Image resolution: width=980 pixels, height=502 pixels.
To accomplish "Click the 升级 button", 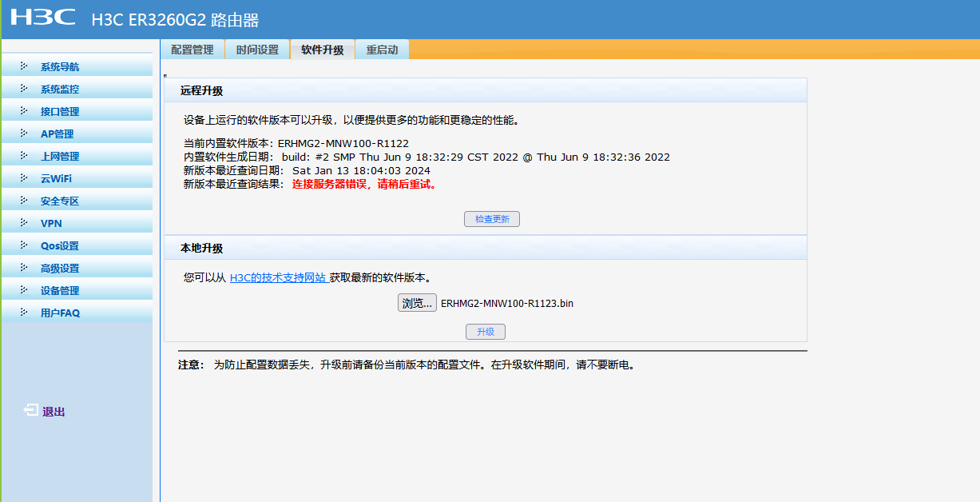I will point(486,332).
